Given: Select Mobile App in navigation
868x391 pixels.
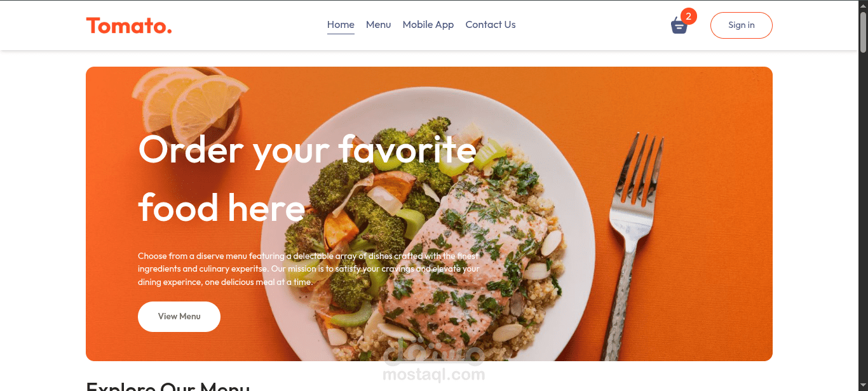Looking at the screenshot, I should pos(428,25).
